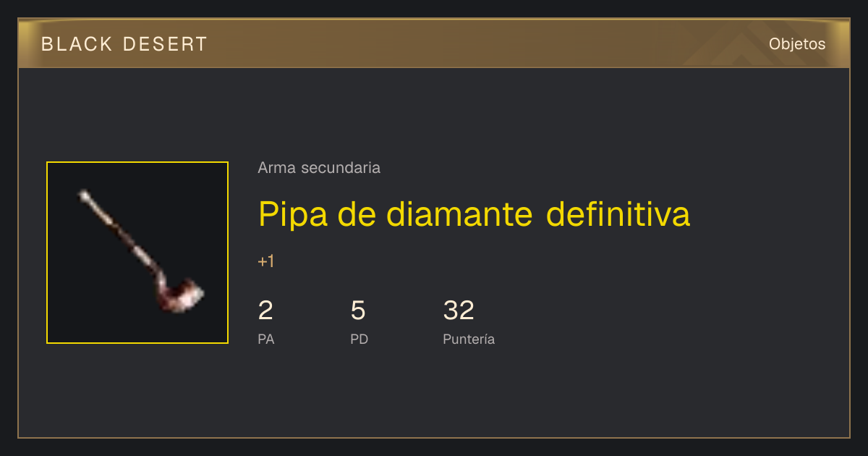Screen dimensions: 868x456
Task: Click the Puntería value 32
Action: coord(459,311)
